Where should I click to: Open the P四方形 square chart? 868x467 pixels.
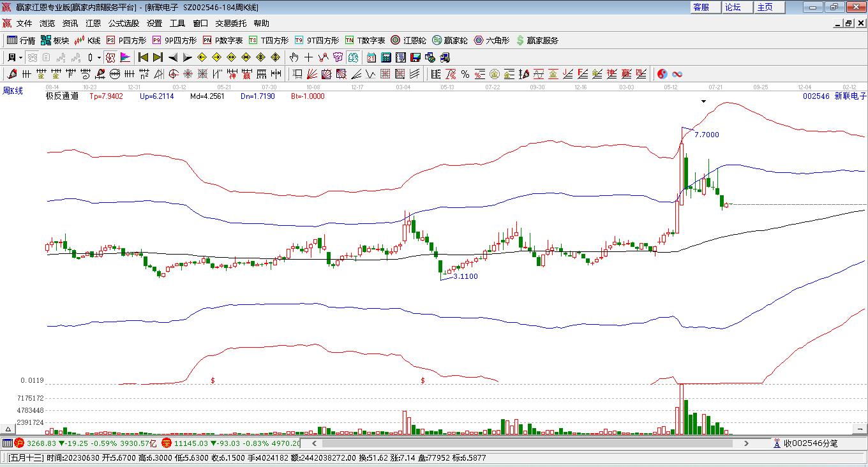coord(126,40)
